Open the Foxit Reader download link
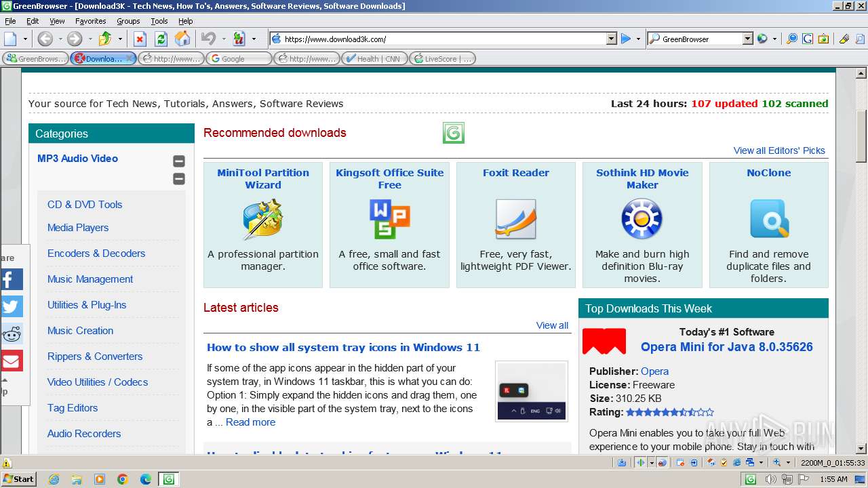The height and width of the screenshot is (488, 868). 516,173
